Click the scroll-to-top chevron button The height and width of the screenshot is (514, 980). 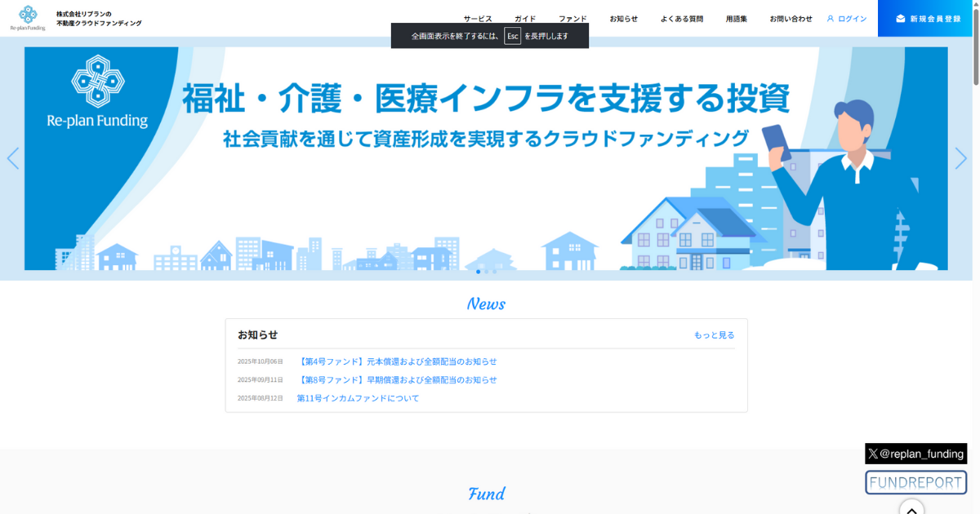911,508
